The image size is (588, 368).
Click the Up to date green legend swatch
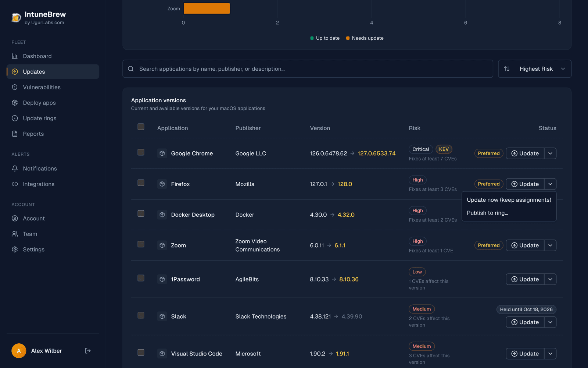(312, 38)
